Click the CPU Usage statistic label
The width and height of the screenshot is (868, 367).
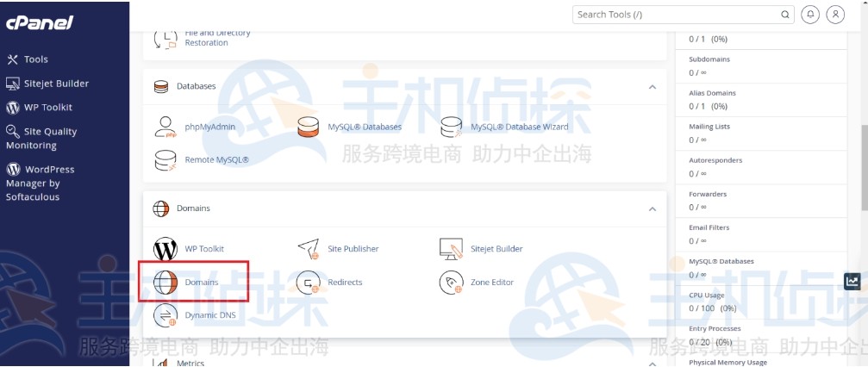[708, 295]
